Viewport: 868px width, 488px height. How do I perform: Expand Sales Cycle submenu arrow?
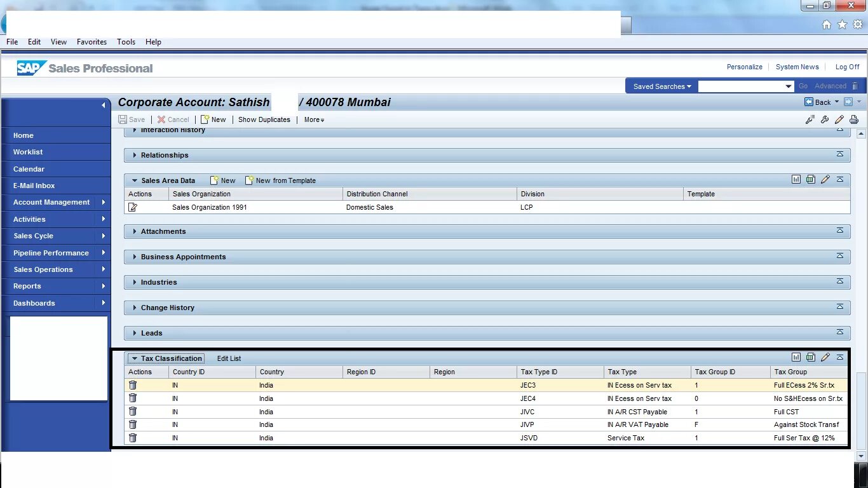point(104,236)
